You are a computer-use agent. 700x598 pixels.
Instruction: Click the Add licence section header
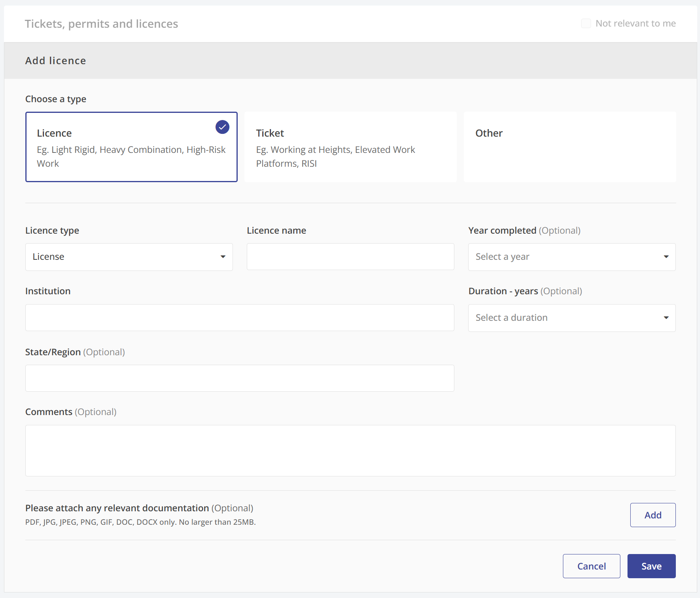tap(55, 61)
